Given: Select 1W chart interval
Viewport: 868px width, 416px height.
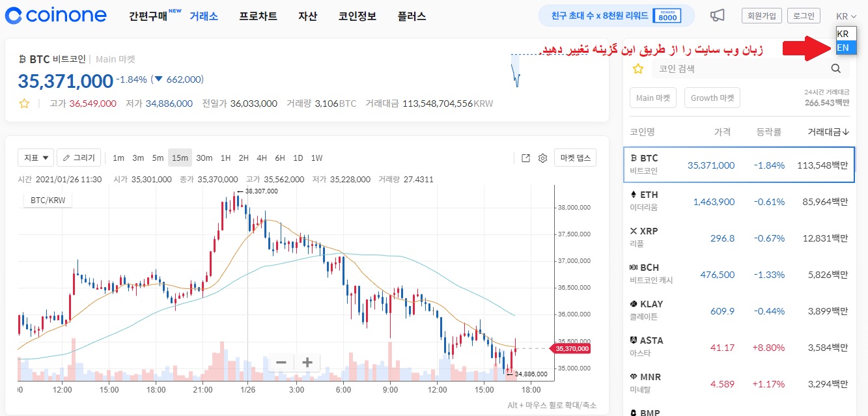Looking at the screenshot, I should coord(317,158).
